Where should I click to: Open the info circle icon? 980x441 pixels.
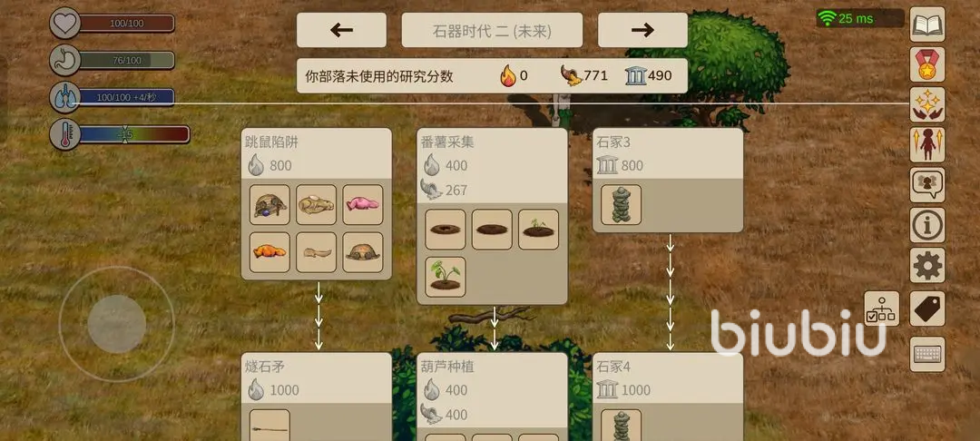click(x=926, y=225)
